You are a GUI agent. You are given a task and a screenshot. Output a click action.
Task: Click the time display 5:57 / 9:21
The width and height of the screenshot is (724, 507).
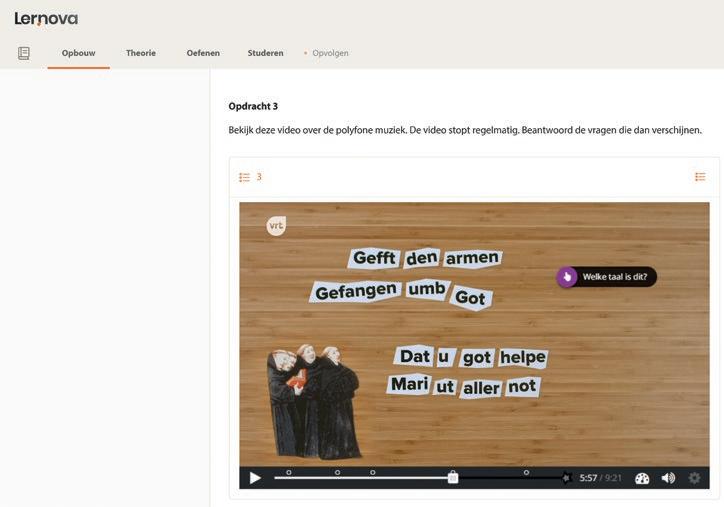(x=600, y=478)
